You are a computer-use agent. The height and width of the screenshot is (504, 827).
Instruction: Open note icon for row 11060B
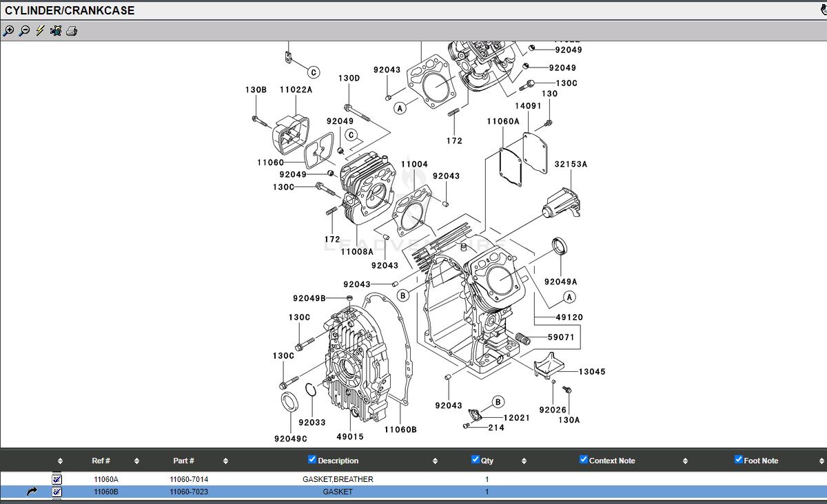coord(57,492)
